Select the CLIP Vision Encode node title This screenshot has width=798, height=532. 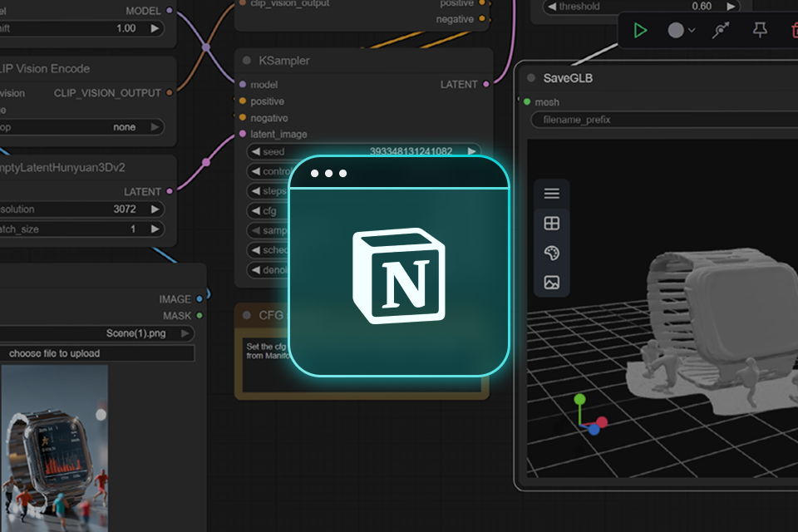point(45,69)
